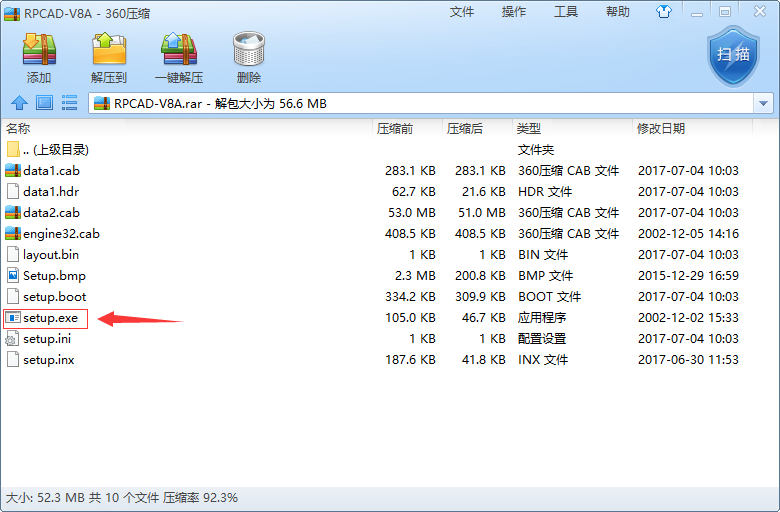The image size is (780, 512).
Task: Go up one directory with the arrow icon
Action: 18,103
